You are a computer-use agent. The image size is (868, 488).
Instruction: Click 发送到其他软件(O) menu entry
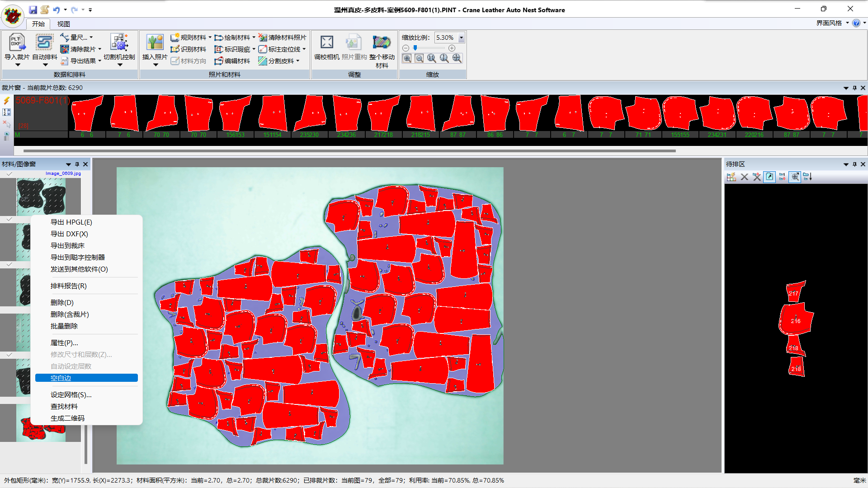pos(86,269)
